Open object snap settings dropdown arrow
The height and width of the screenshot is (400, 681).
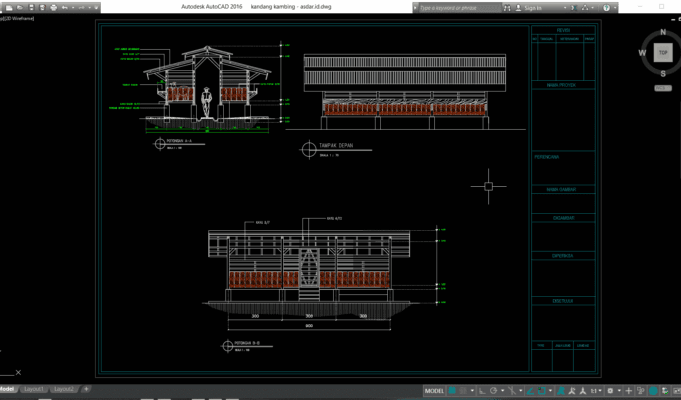[551, 390]
